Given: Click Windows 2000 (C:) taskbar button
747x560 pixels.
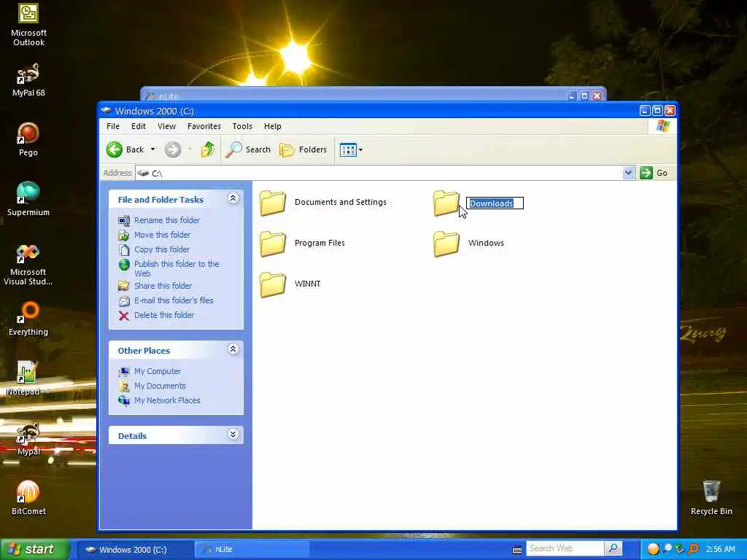Looking at the screenshot, I should [x=135, y=549].
